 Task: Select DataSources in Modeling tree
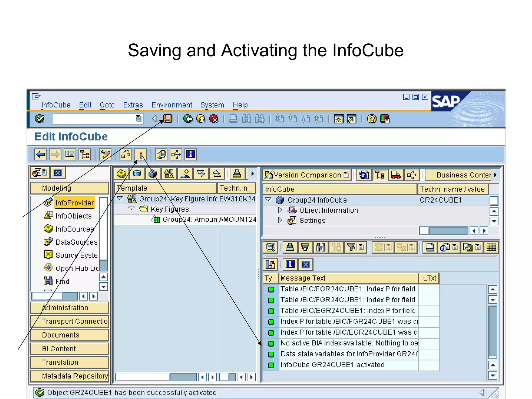pyautogui.click(x=77, y=242)
